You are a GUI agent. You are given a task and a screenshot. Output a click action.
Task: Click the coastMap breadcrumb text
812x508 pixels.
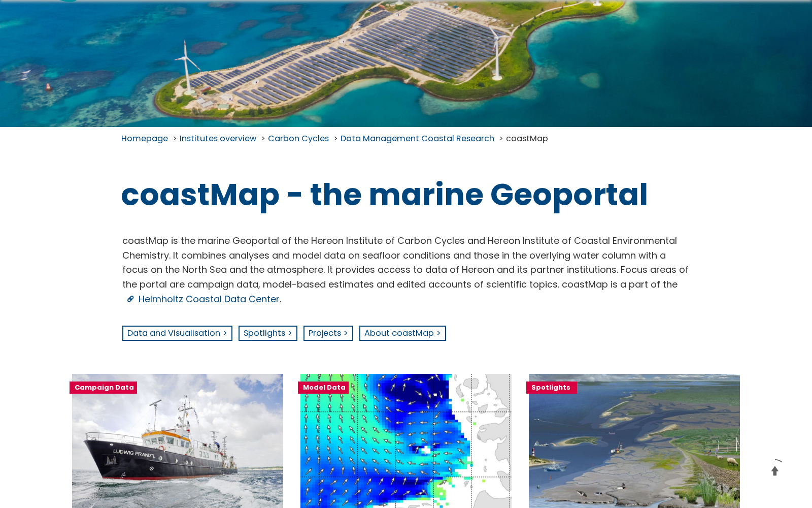(x=527, y=139)
